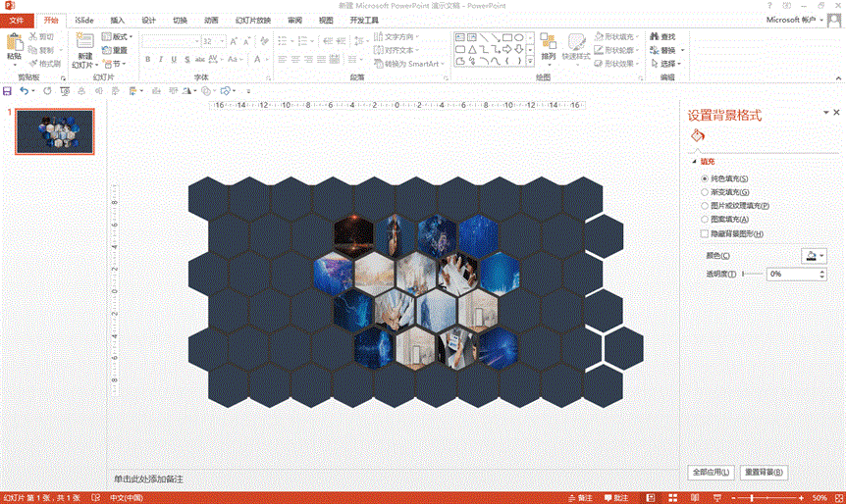Open the font size dropdown showing 32
The height and width of the screenshot is (504, 846).
(x=221, y=42)
